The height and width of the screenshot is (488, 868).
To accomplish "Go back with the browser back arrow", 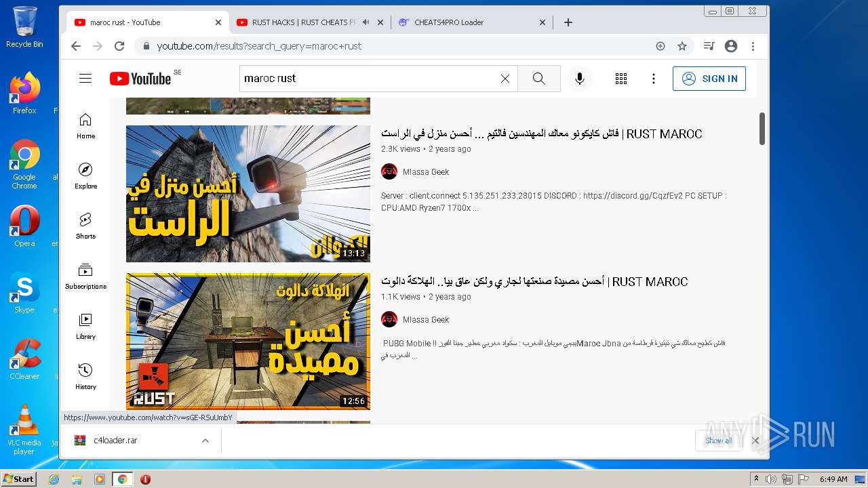I will pos(76,46).
